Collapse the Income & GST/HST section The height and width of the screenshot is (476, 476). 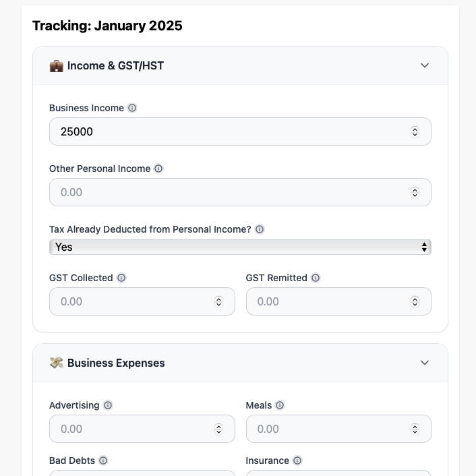[425, 65]
